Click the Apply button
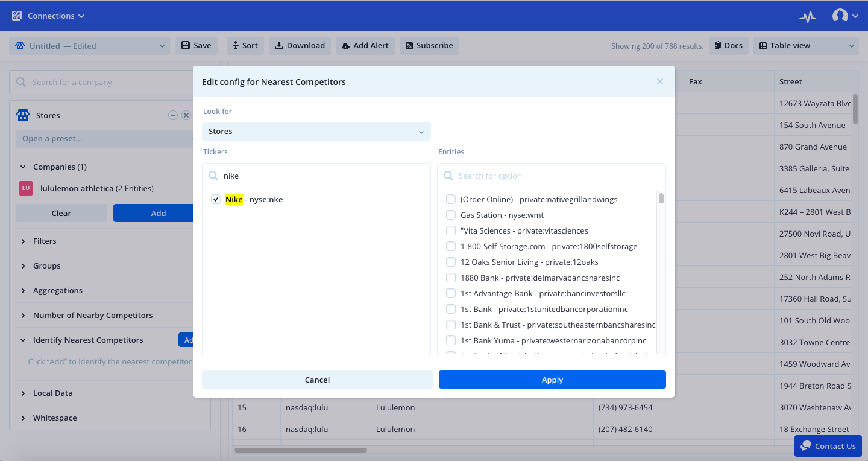The image size is (868, 461). pyautogui.click(x=552, y=380)
